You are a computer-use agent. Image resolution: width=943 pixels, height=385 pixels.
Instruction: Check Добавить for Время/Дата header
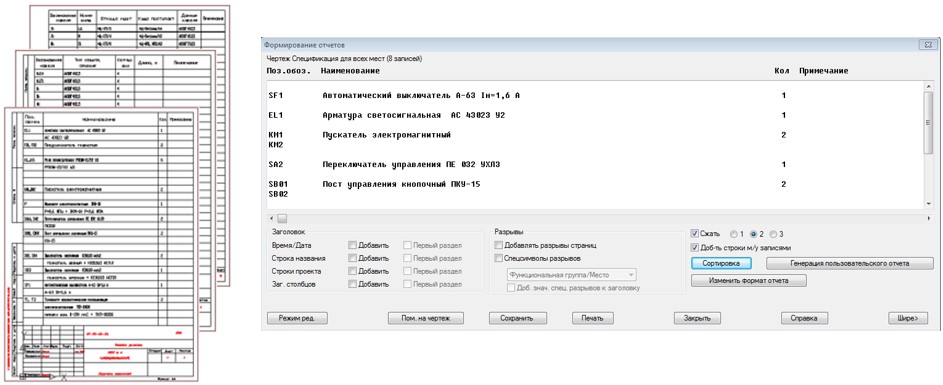click(352, 245)
